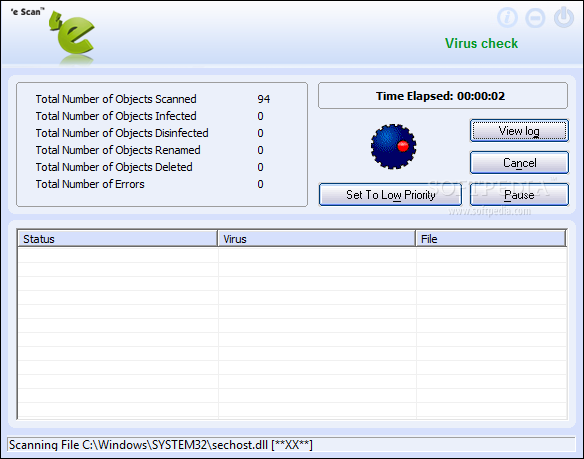
Task: Click the scanned objects count 94
Action: [x=264, y=99]
